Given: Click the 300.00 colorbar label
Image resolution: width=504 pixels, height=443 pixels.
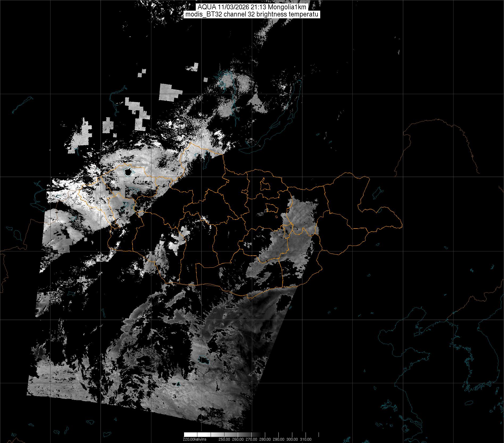Looking at the screenshot, I should click(292, 439).
